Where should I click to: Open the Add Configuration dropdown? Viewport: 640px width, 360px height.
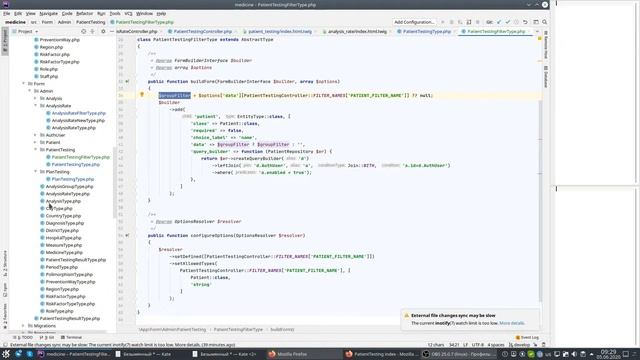[414, 22]
